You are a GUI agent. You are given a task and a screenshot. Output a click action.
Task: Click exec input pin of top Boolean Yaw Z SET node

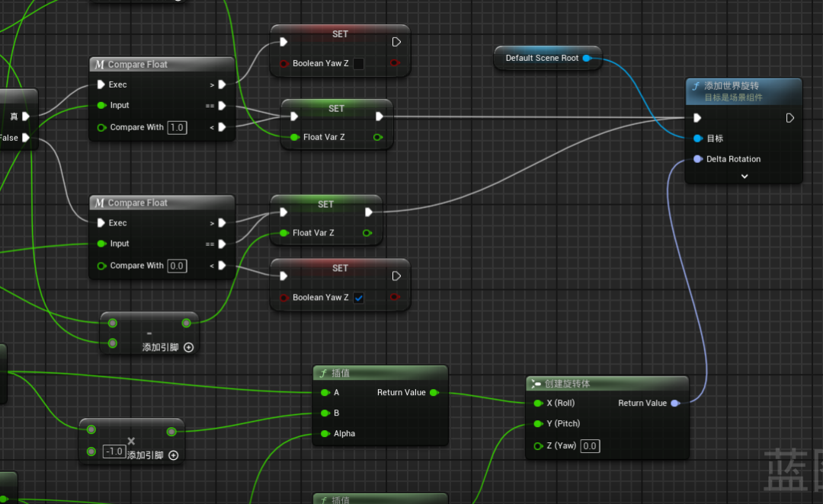pos(283,42)
